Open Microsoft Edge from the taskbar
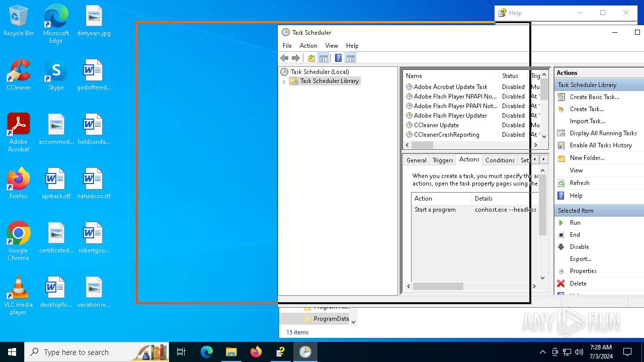 coord(207,352)
